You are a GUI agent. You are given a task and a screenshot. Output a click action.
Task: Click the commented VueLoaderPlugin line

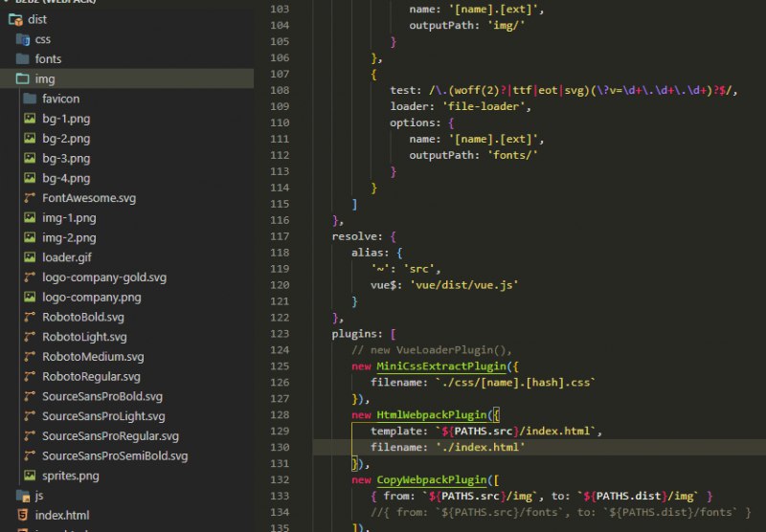[432, 350]
